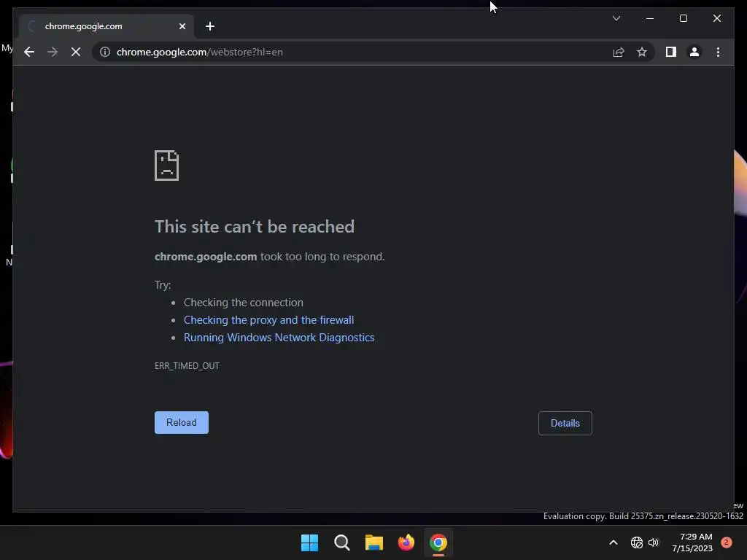Open a new tab with plus button
The image size is (747, 560).
tap(210, 26)
